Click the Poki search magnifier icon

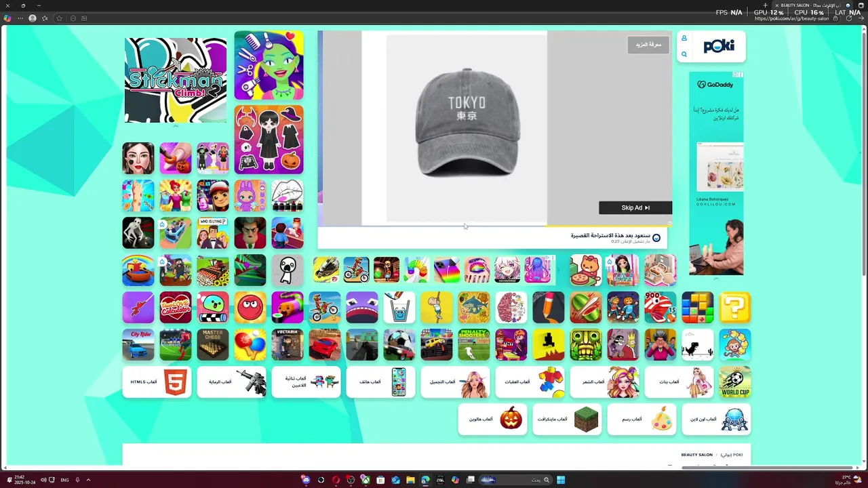684,54
